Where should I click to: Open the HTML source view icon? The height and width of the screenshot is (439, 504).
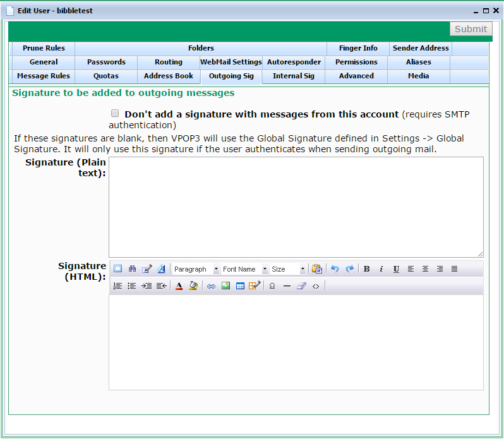(316, 286)
